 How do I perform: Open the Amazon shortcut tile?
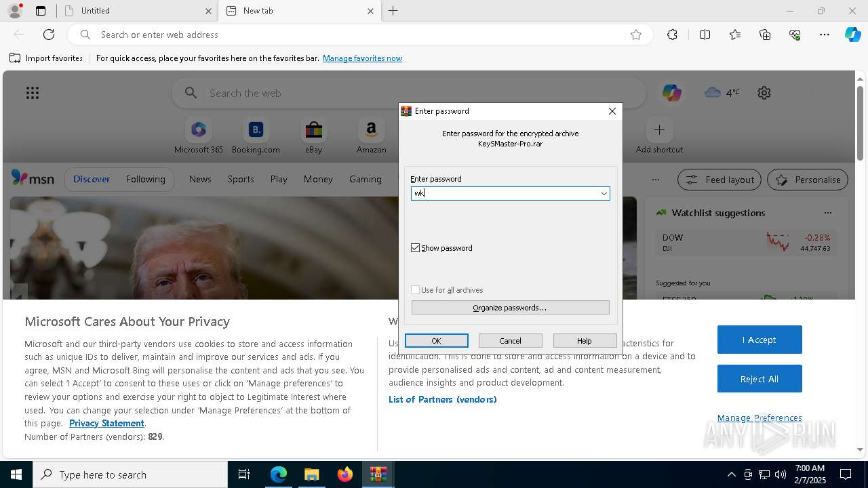371,136
